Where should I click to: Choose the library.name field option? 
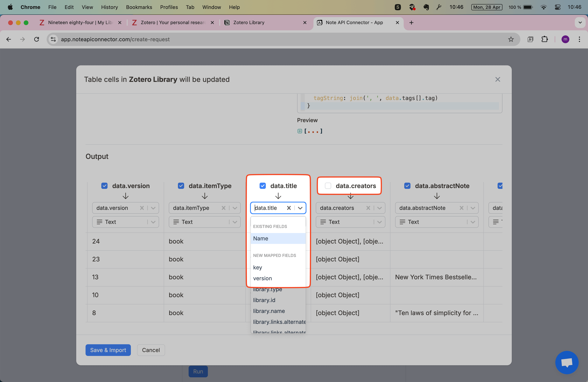click(278, 311)
